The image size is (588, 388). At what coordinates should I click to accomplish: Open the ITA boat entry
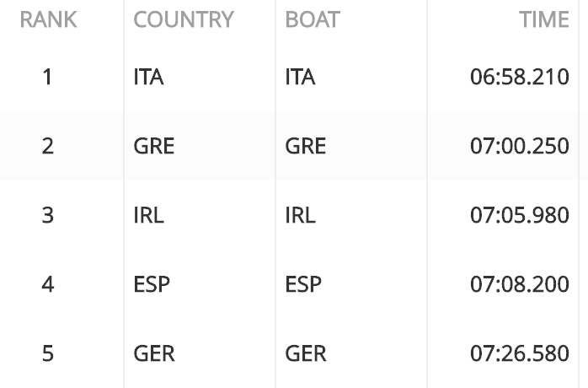pos(300,77)
